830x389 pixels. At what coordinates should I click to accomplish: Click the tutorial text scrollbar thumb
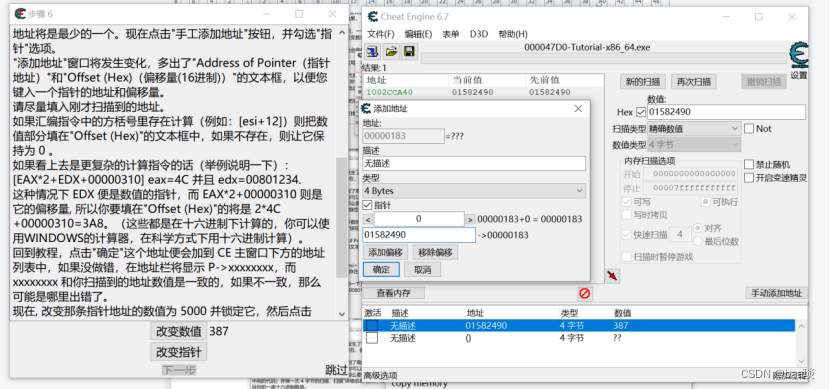pos(341,217)
